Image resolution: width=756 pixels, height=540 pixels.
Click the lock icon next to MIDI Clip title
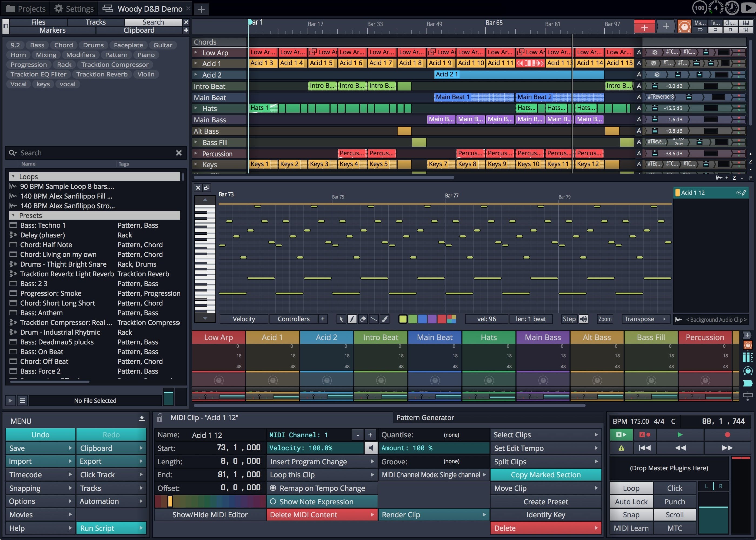[160, 417]
